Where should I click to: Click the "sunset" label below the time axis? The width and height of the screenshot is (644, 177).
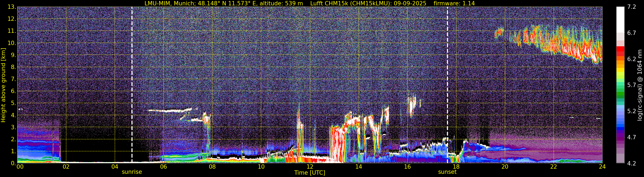click(x=447, y=172)
